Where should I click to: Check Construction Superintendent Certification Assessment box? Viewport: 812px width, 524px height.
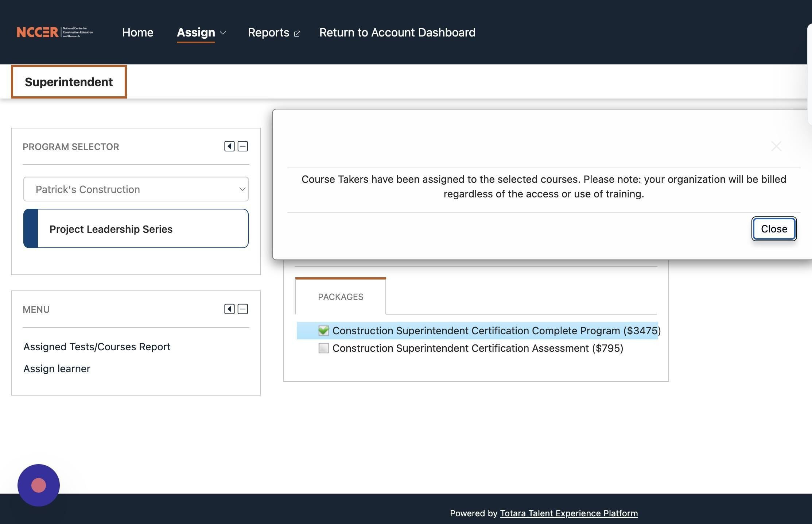[323, 348]
